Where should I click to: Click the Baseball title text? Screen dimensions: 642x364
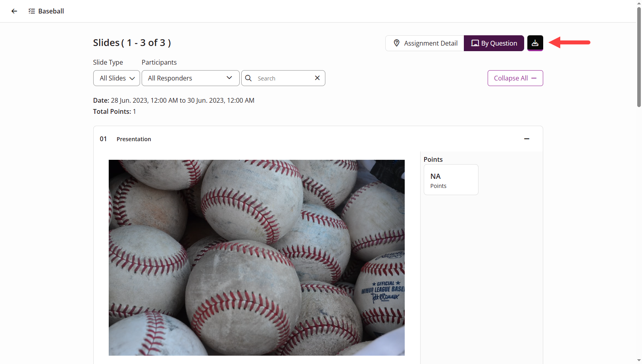[51, 11]
